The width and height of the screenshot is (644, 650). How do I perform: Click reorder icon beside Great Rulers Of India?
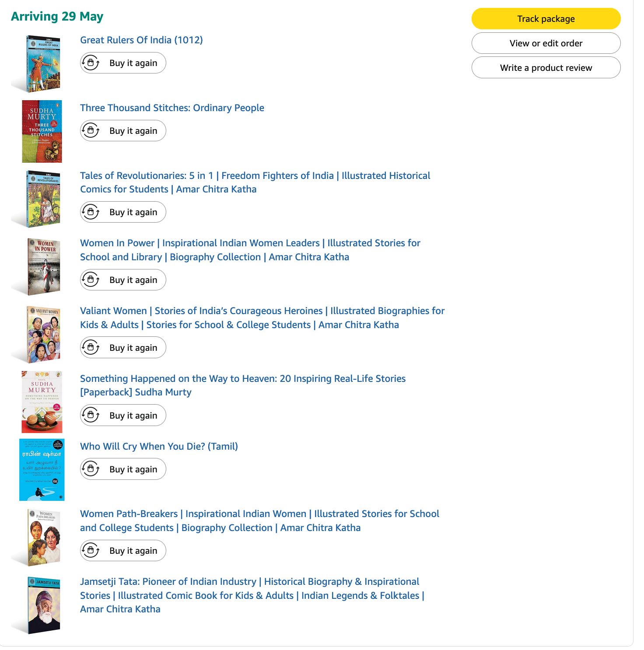[x=91, y=63]
